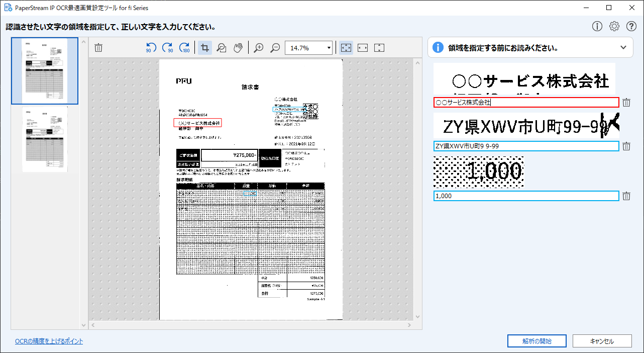Select the hand pan tool
This screenshot has height=353, width=644.
tap(238, 48)
